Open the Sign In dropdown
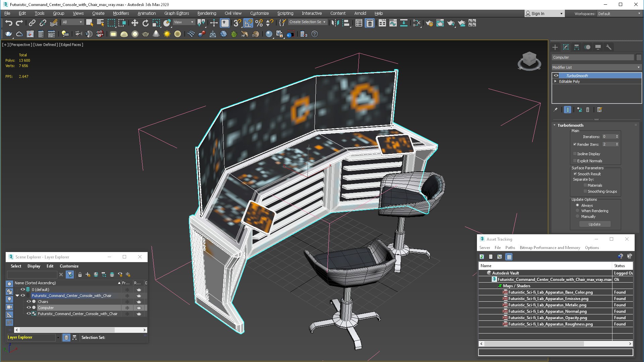 (544, 14)
